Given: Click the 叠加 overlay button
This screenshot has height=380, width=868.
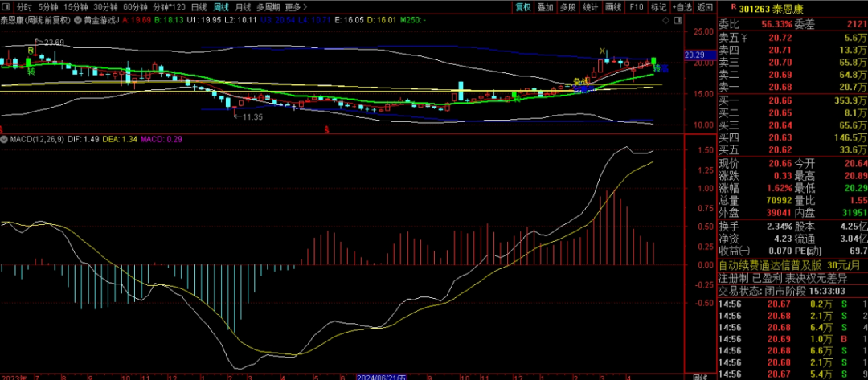Looking at the screenshot, I should coord(545,7).
